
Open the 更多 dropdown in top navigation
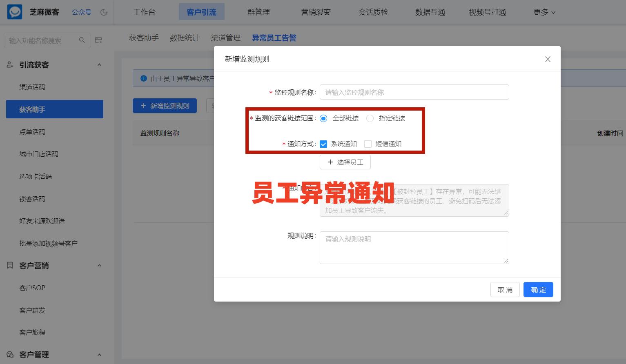pyautogui.click(x=544, y=12)
